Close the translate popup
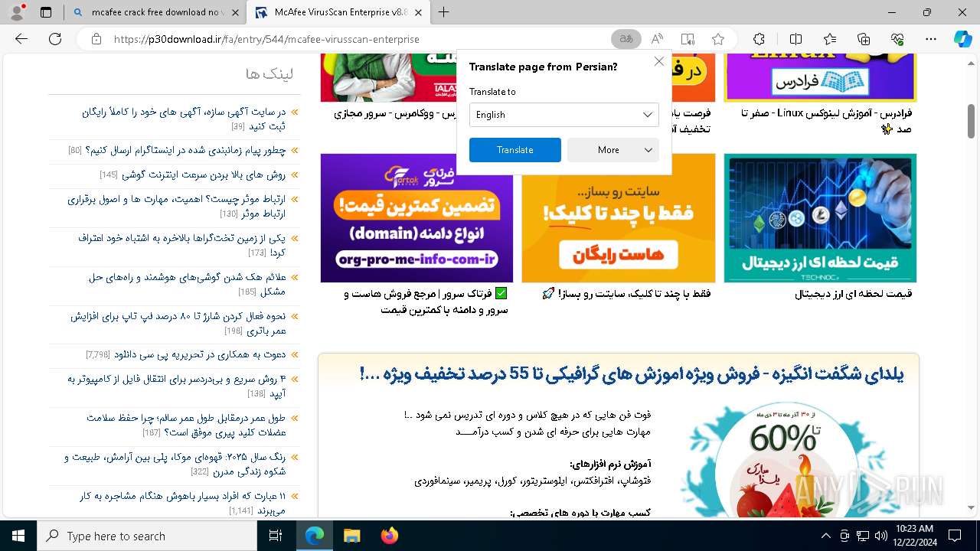 click(x=658, y=61)
